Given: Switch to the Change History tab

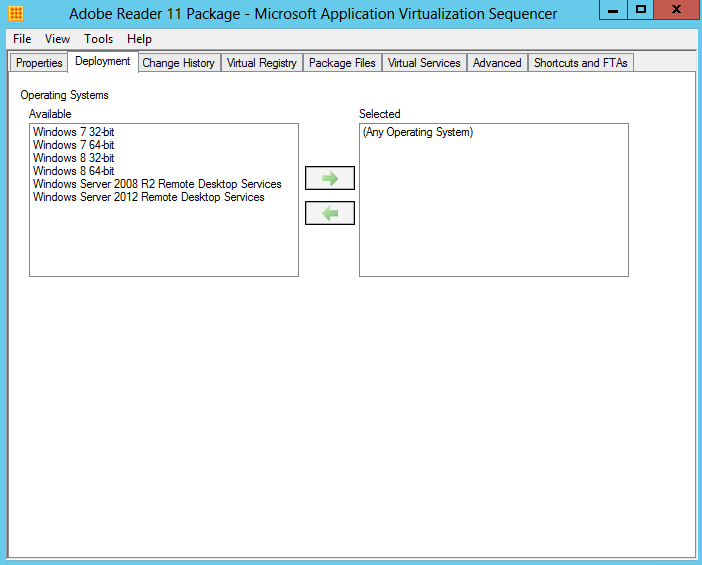Looking at the screenshot, I should pyautogui.click(x=179, y=63).
